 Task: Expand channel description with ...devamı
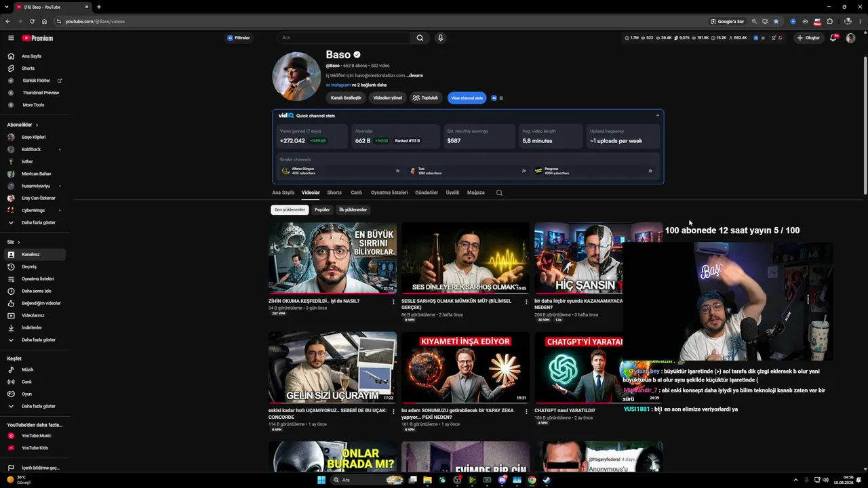click(x=414, y=75)
